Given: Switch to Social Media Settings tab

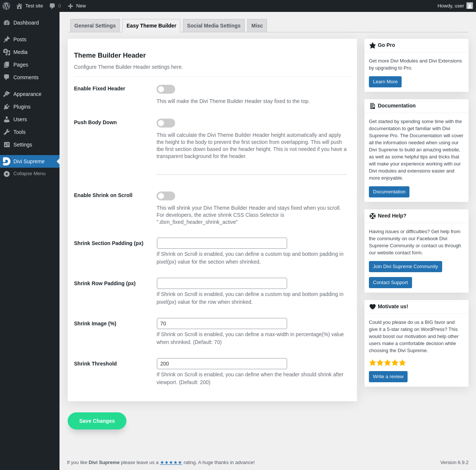Looking at the screenshot, I should (x=214, y=26).
